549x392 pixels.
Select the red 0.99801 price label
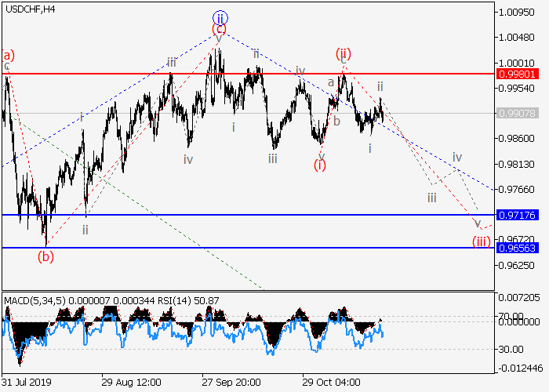pos(517,74)
